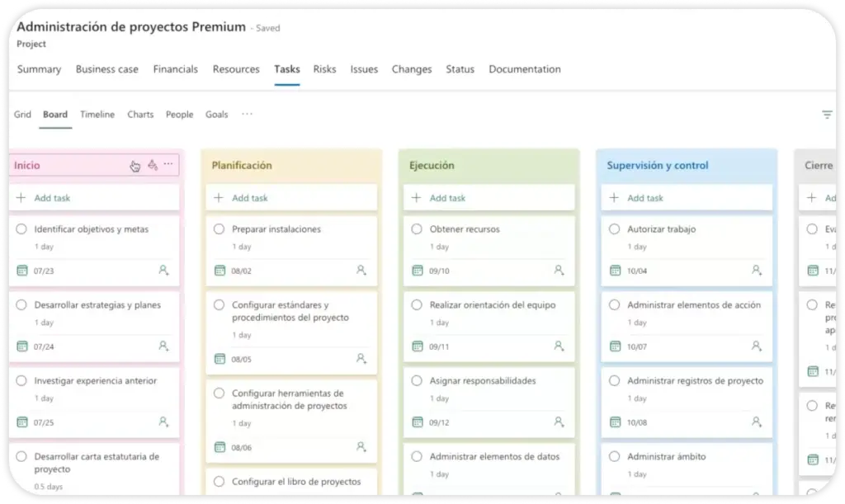Go to the Resources tab
This screenshot has height=504, width=845.
(x=236, y=69)
